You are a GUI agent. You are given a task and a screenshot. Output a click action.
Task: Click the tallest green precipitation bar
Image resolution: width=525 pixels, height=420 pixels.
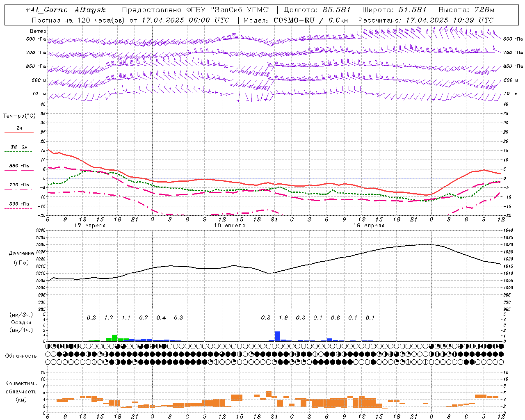(x=115, y=338)
